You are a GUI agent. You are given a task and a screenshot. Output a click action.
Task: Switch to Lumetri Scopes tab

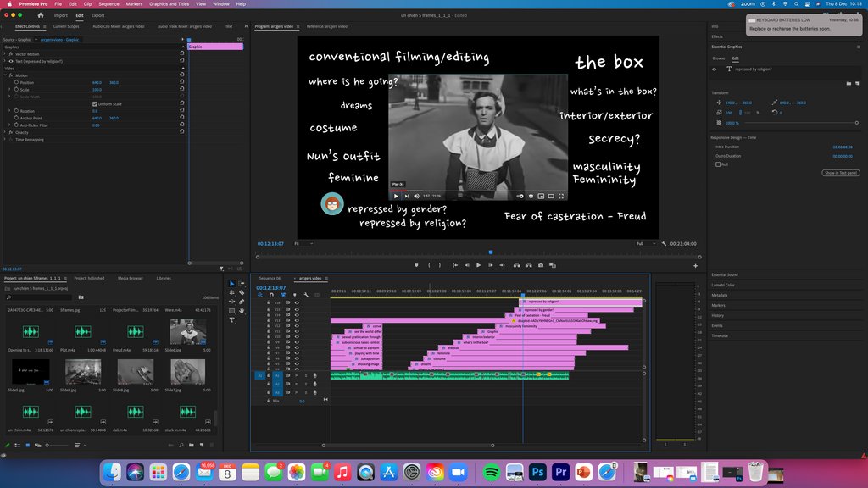(66, 26)
